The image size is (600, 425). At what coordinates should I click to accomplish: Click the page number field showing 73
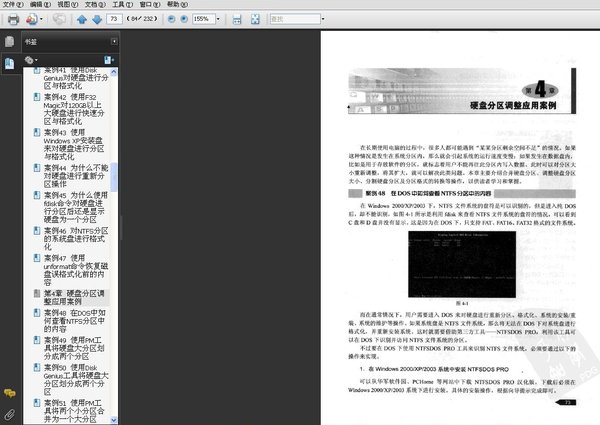(114, 19)
